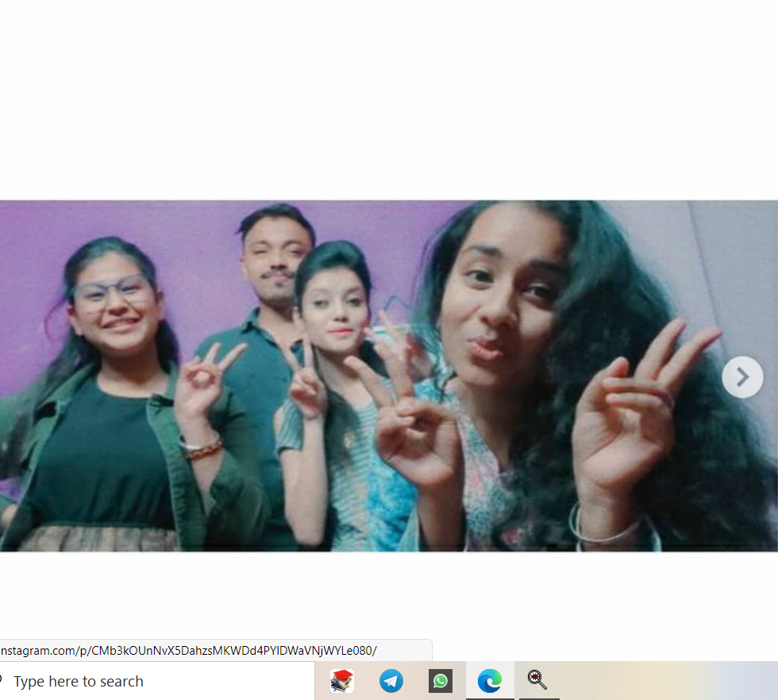Open Telegram from the taskbar

(391, 681)
